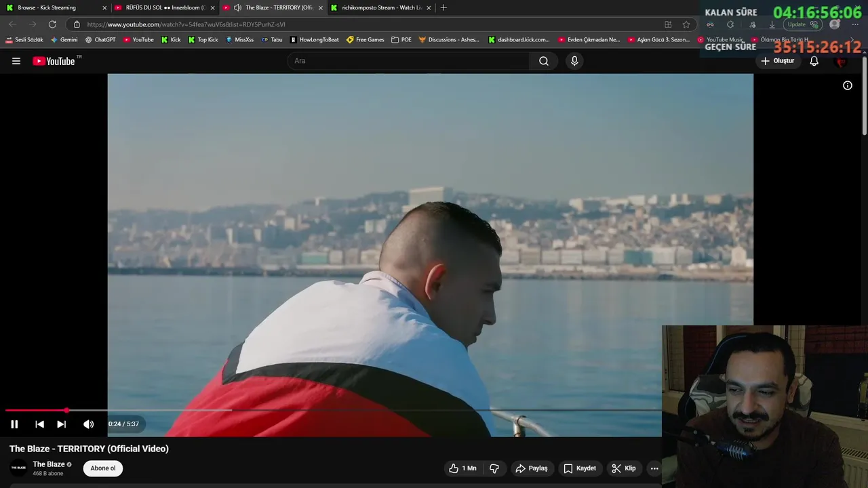Open browser downloads icon
Image resolution: width=868 pixels, height=488 pixels.
[x=772, y=24]
